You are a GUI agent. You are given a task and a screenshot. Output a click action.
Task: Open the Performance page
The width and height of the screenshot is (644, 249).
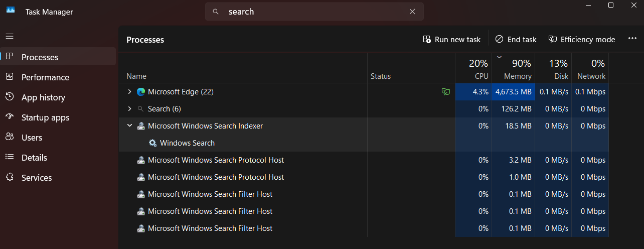(x=45, y=77)
